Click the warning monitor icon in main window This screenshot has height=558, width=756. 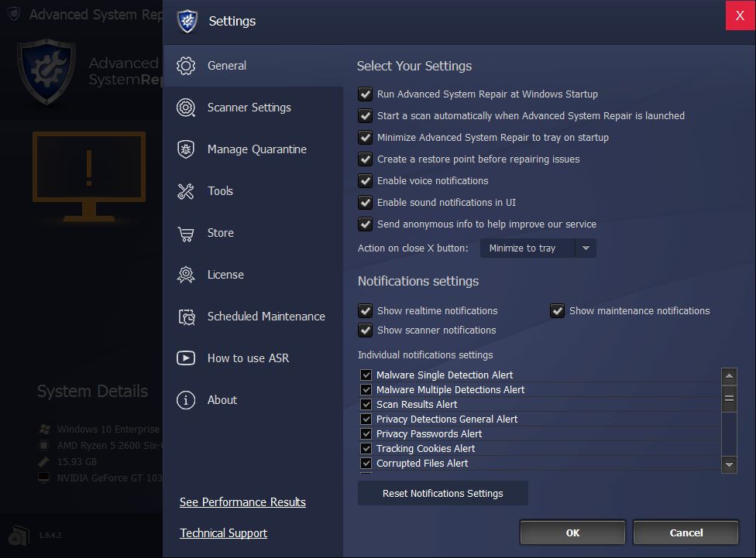tap(89, 176)
